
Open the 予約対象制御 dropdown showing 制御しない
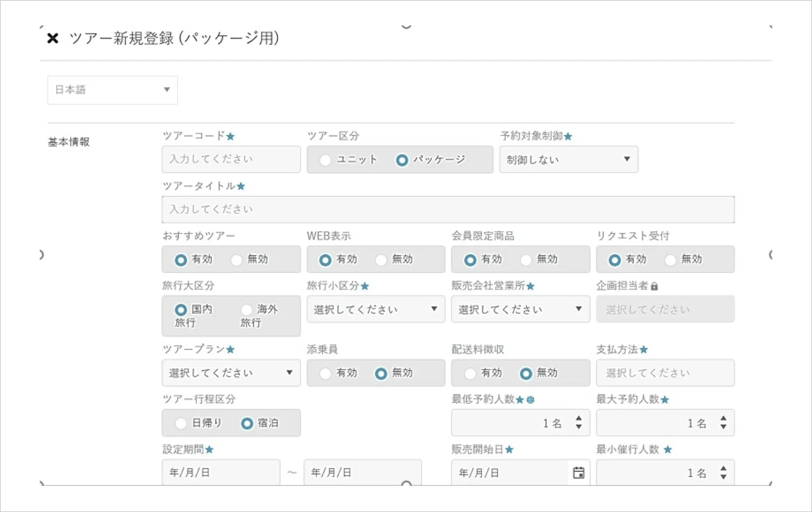[x=568, y=159]
